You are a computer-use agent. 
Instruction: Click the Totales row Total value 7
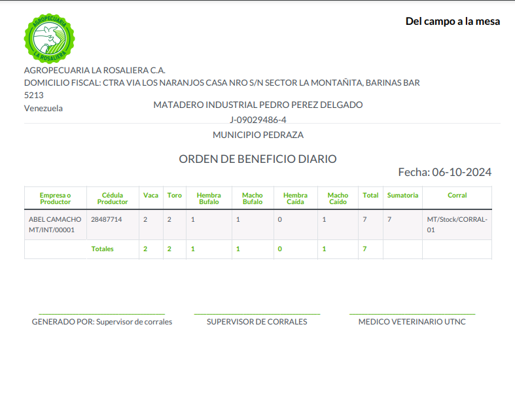click(x=364, y=249)
